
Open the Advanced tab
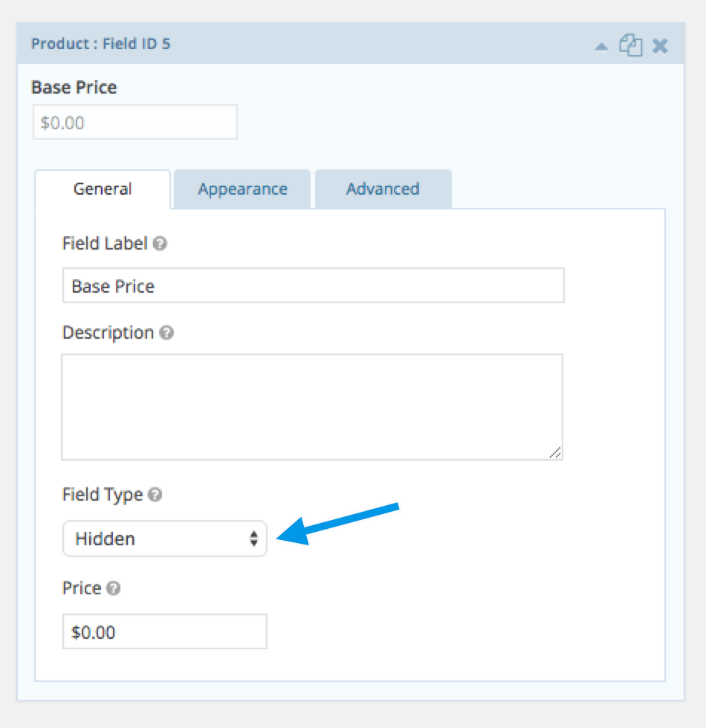(x=383, y=189)
